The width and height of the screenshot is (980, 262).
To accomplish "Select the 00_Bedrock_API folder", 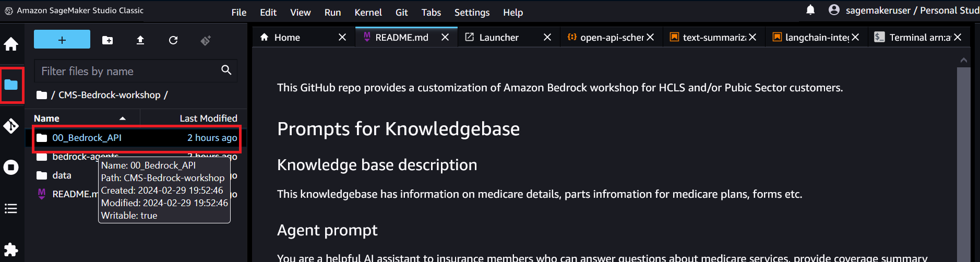I will pyautogui.click(x=137, y=138).
